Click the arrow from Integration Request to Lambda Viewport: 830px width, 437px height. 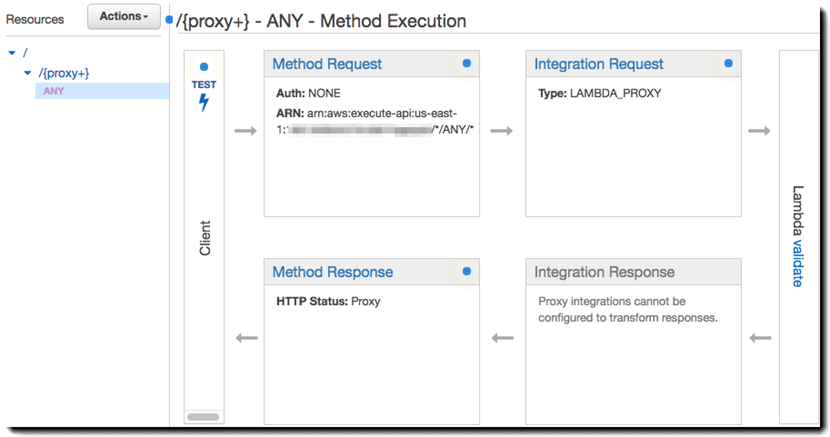(x=760, y=131)
